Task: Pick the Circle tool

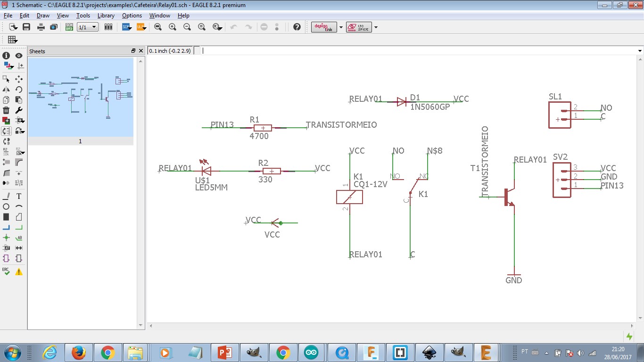Action: pyautogui.click(x=6, y=206)
